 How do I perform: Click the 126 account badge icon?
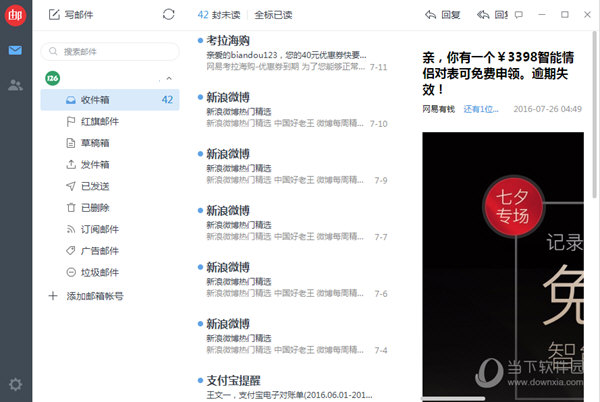tap(52, 78)
